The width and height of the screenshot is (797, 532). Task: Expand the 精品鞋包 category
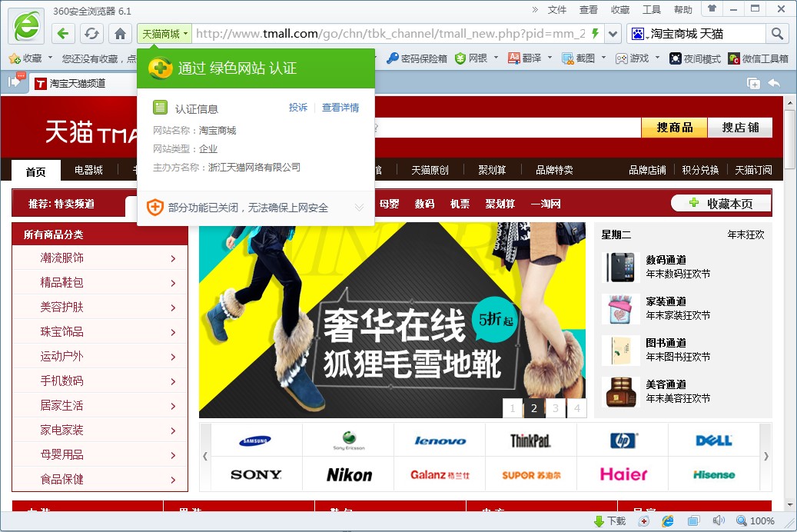pyautogui.click(x=100, y=282)
